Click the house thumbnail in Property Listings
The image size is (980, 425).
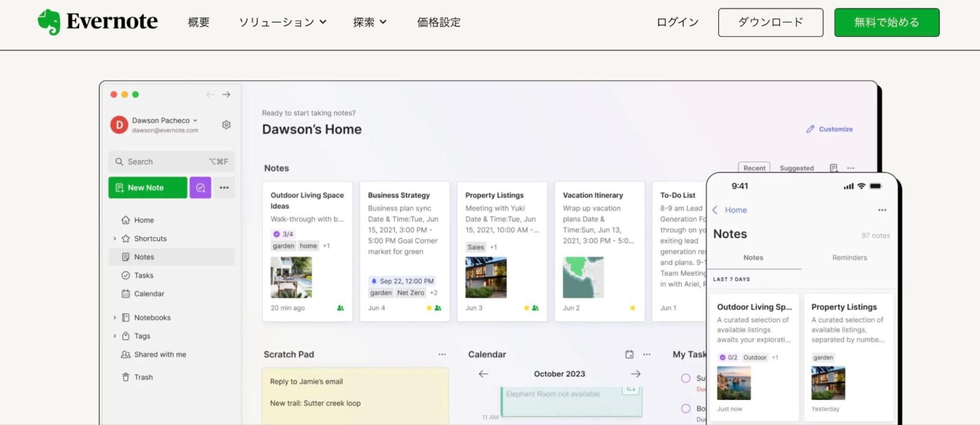486,277
